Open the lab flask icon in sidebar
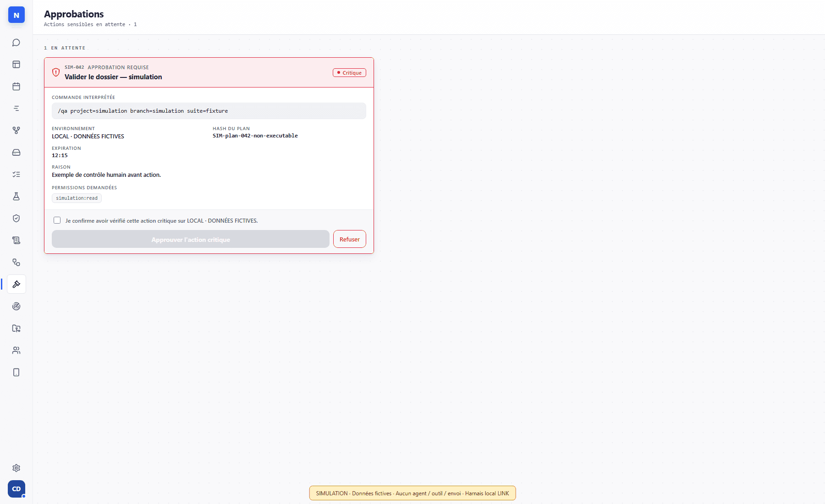Viewport: 825px width, 504px height. pyautogui.click(x=16, y=197)
